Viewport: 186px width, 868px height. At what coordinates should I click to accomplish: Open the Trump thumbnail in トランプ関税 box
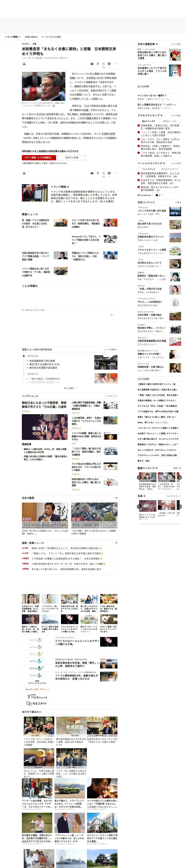35,193
